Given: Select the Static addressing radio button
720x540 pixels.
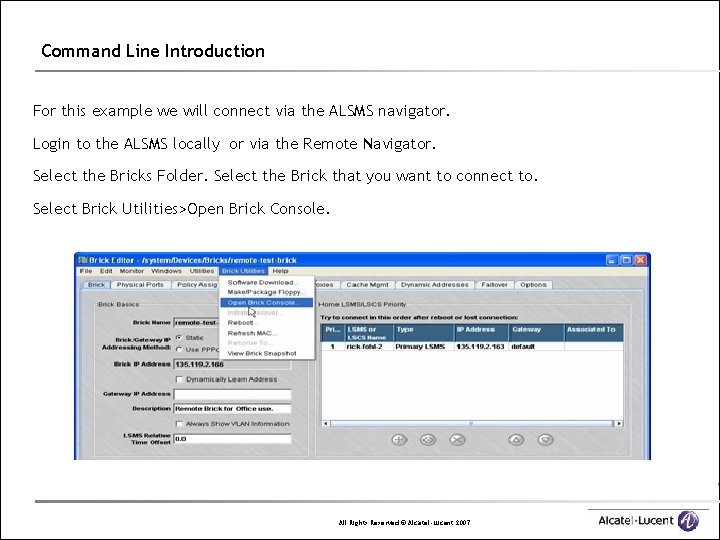Looking at the screenshot, I should [179, 338].
